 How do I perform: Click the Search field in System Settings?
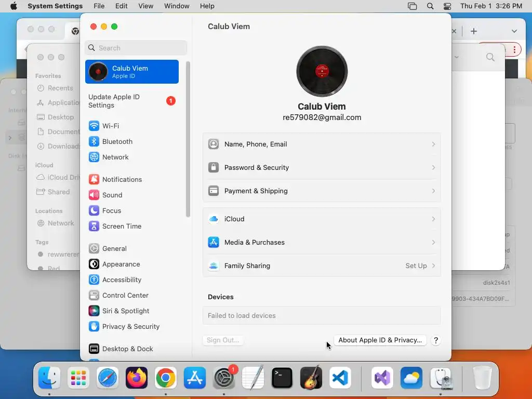[136, 48]
